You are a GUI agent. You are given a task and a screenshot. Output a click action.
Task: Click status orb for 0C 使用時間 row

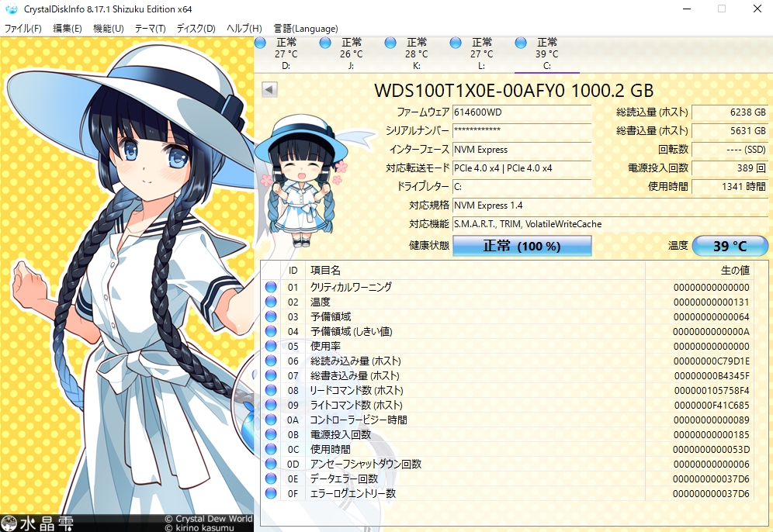pyautogui.click(x=271, y=449)
